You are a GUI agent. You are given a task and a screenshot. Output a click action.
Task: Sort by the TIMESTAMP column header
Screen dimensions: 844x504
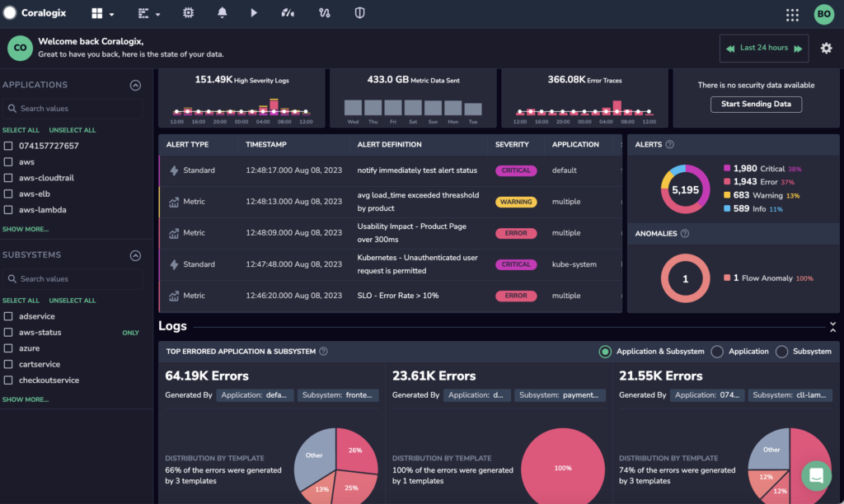pyautogui.click(x=266, y=145)
